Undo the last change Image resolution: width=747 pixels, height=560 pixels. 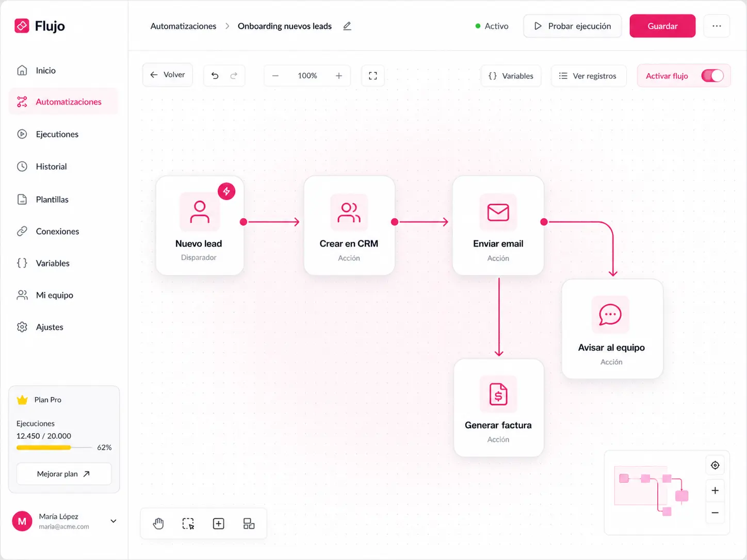[x=215, y=75]
